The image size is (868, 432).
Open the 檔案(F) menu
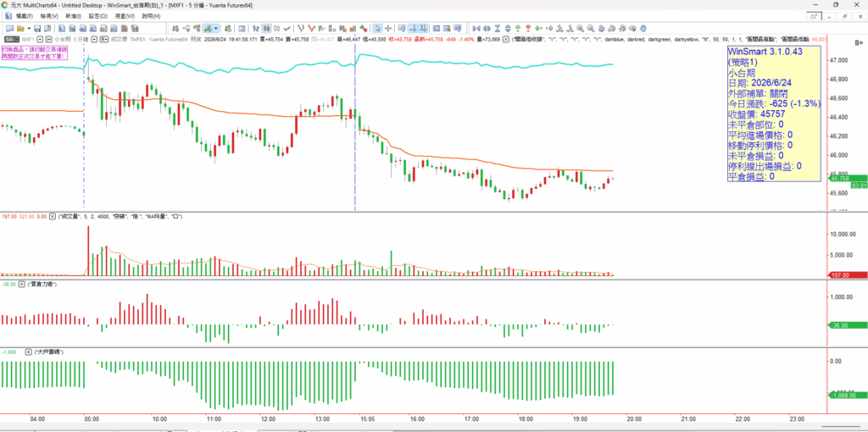[x=25, y=16]
